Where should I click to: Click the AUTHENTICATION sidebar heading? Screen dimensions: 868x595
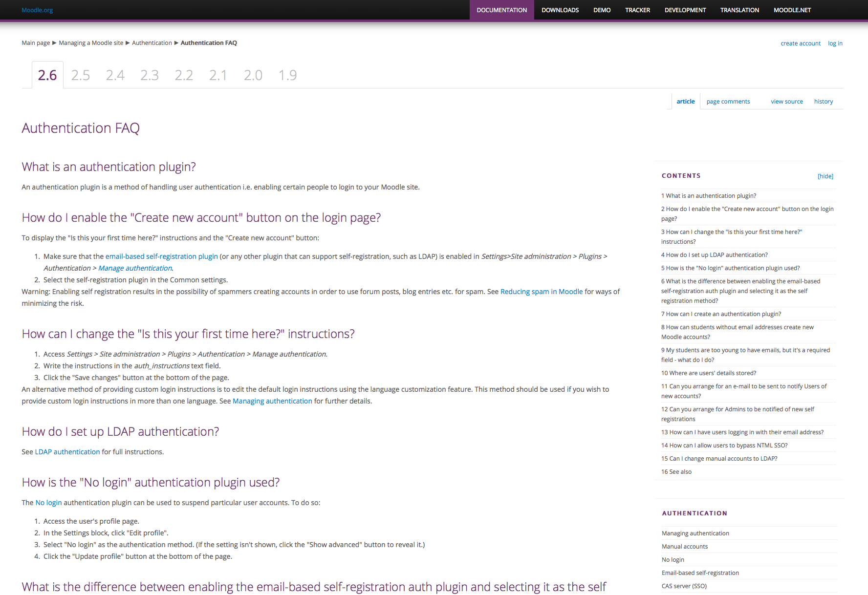tap(694, 513)
